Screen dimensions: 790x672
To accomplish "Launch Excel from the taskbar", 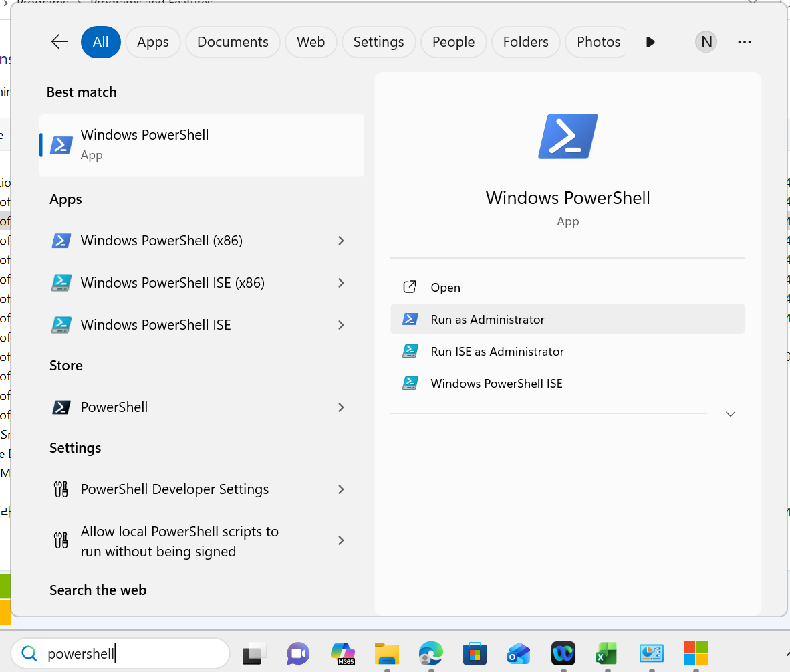I will point(607,654).
